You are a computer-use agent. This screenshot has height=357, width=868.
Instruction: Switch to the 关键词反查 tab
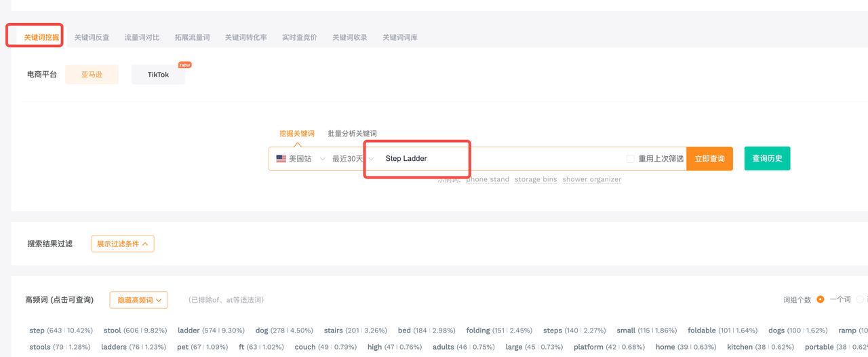(x=92, y=37)
